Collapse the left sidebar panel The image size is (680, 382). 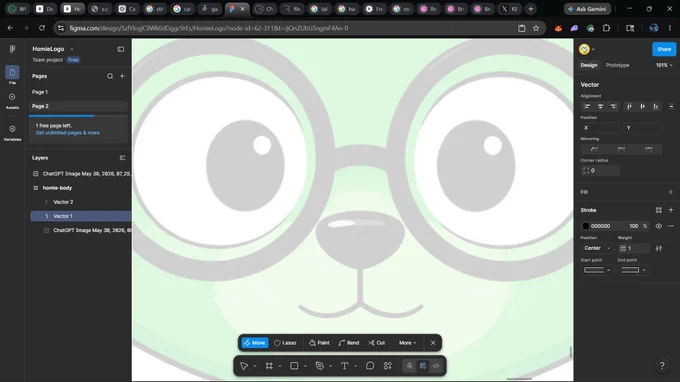click(121, 49)
